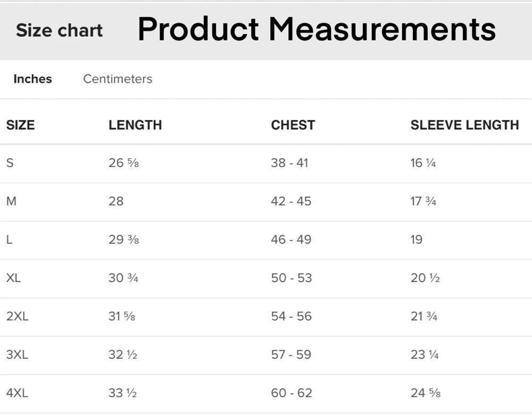Select the 2XL size row label
The width and height of the screenshot is (532, 415).
point(18,316)
